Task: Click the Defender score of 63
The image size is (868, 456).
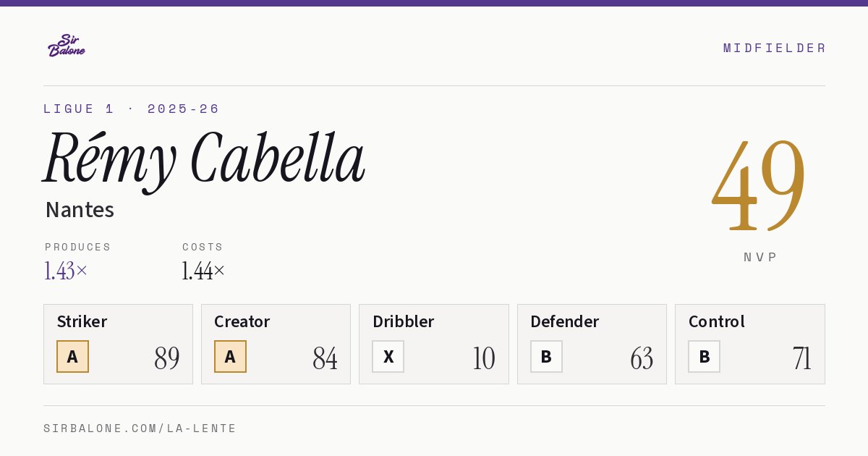Action: 642,358
